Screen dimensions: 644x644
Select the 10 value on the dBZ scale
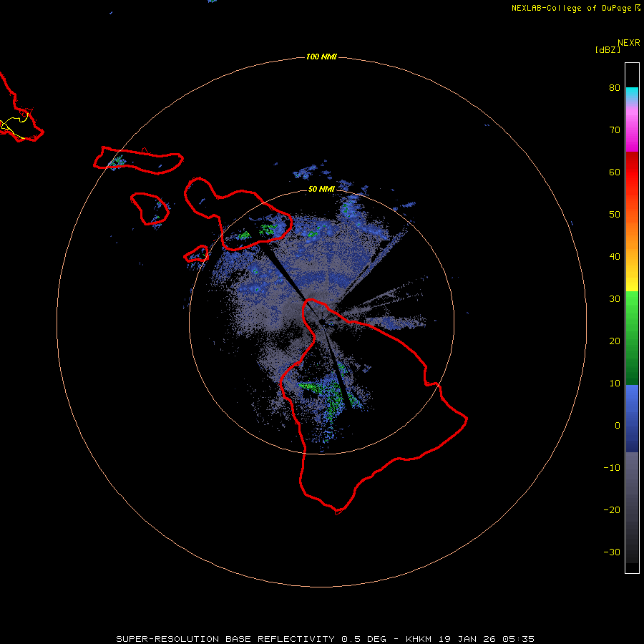pos(615,384)
